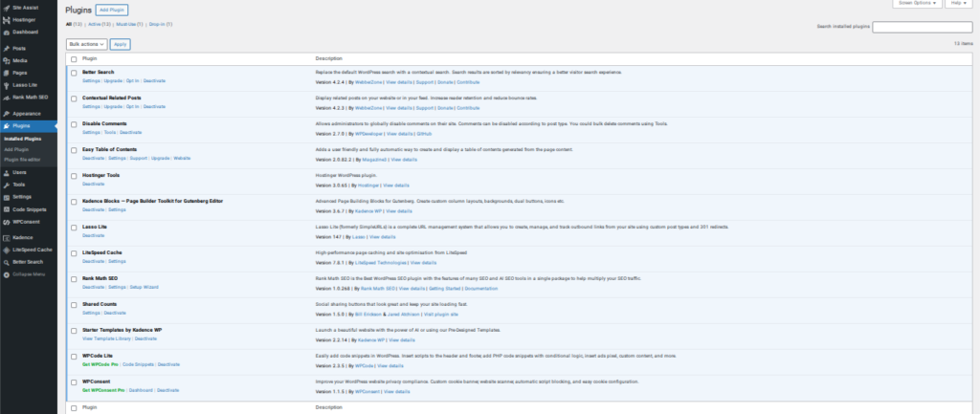Check the Rank Math SEO plugin checkbox
Screen dimensions: 980x414
pos(74,278)
